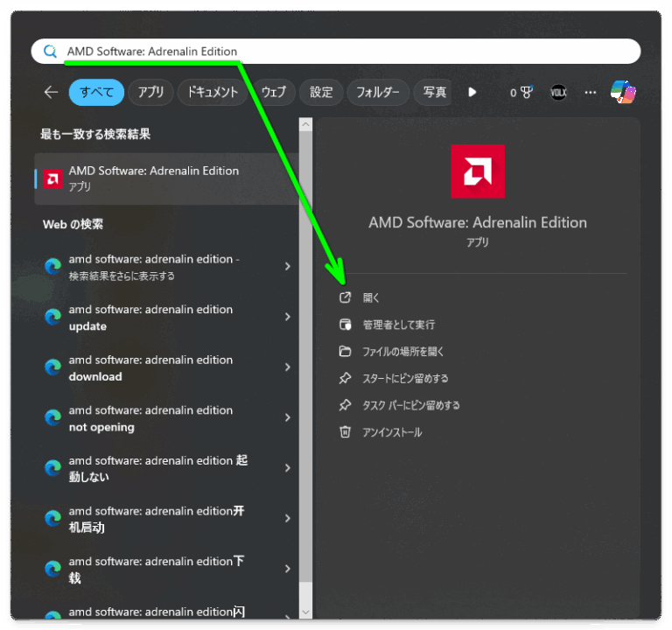The width and height of the screenshot is (672, 630).
Task: Select the アプリ filter tab
Action: click(150, 92)
